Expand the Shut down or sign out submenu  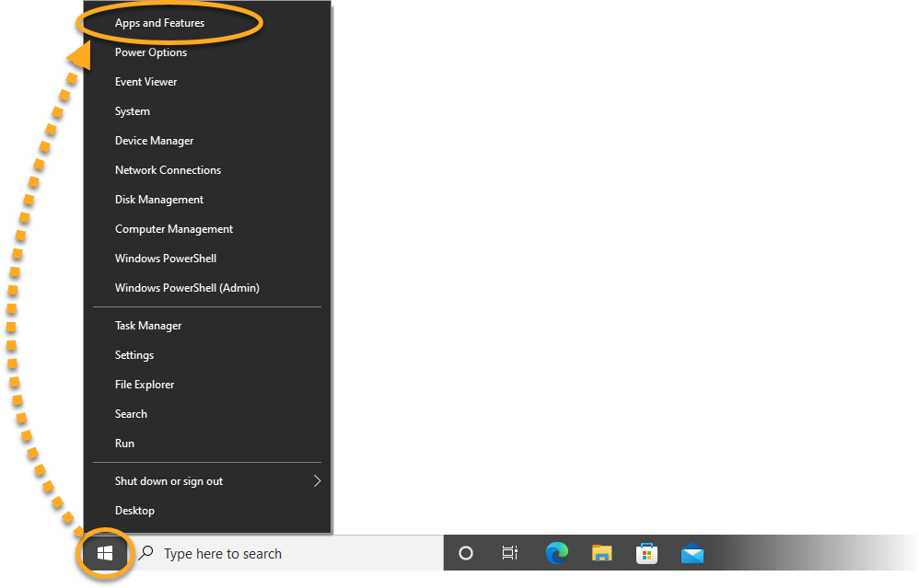pos(316,481)
